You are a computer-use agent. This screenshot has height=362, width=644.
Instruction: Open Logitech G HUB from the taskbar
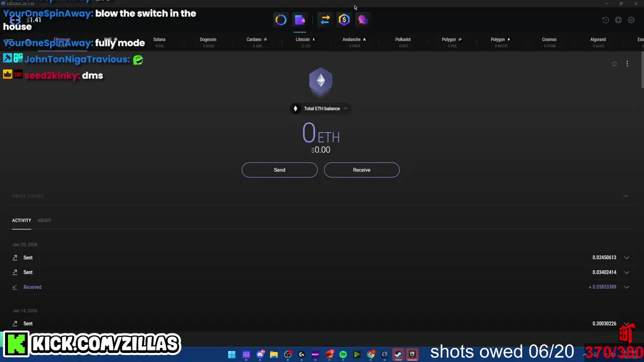(301, 354)
